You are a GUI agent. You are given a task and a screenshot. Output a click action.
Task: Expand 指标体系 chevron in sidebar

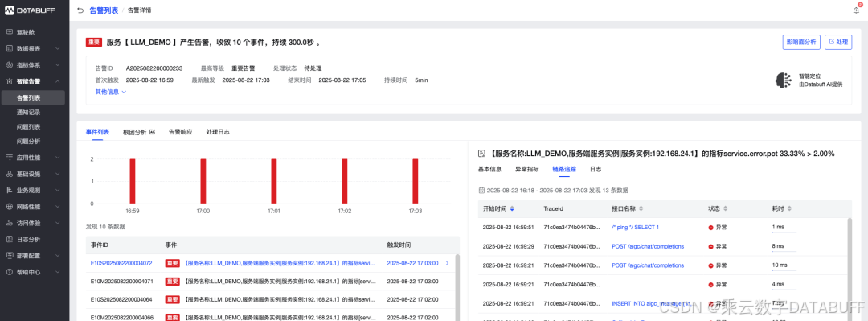(x=58, y=64)
